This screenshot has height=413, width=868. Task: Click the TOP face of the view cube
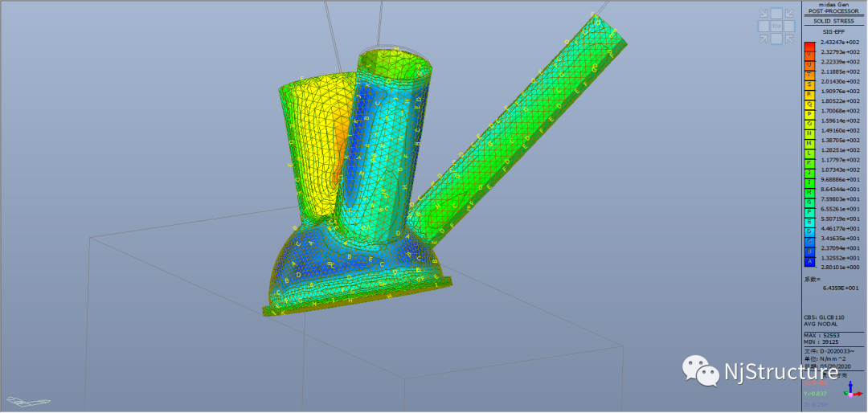[776, 26]
